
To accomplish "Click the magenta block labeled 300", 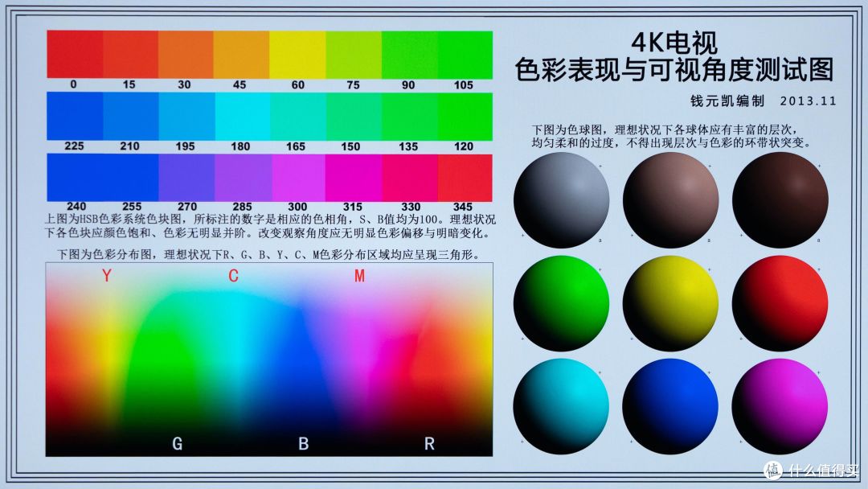I will [298, 178].
